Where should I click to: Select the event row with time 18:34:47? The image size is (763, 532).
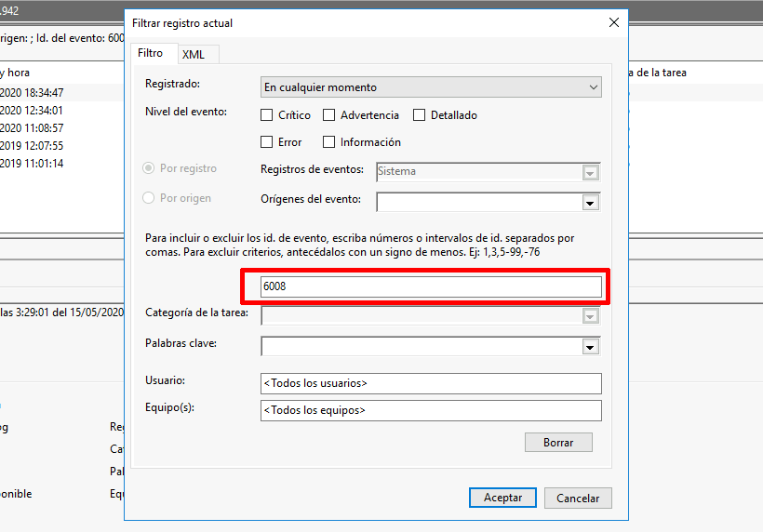[x=37, y=93]
